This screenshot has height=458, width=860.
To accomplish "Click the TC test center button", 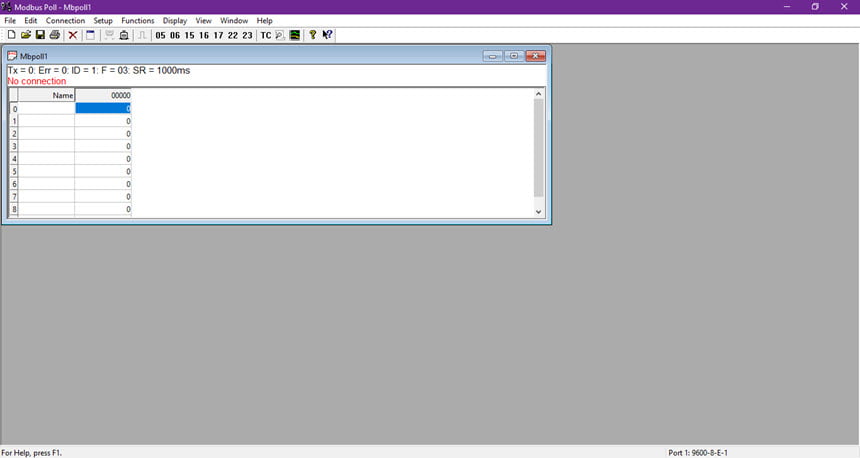I will pyautogui.click(x=265, y=35).
